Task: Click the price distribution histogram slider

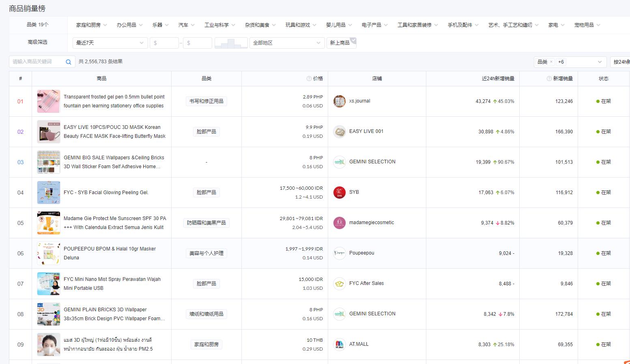Action: (x=231, y=43)
